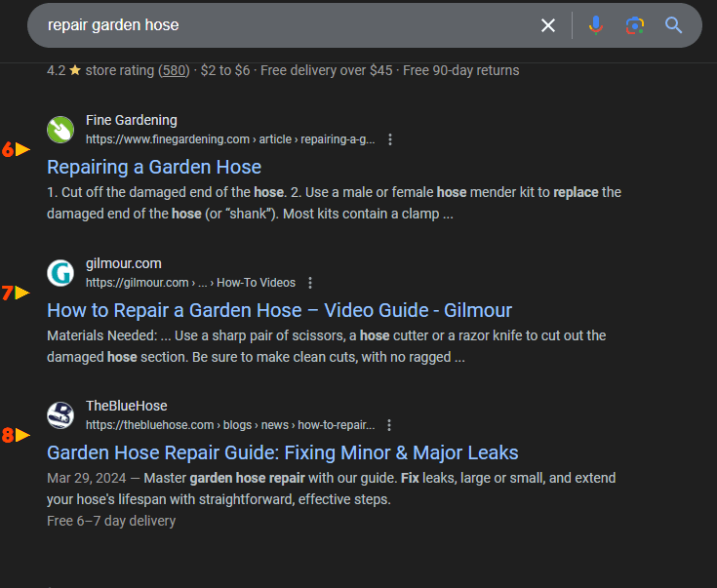Viewport: 717px width, 588px height.
Task: Open the "Repairing a Garden Hose" result
Action: 154,167
